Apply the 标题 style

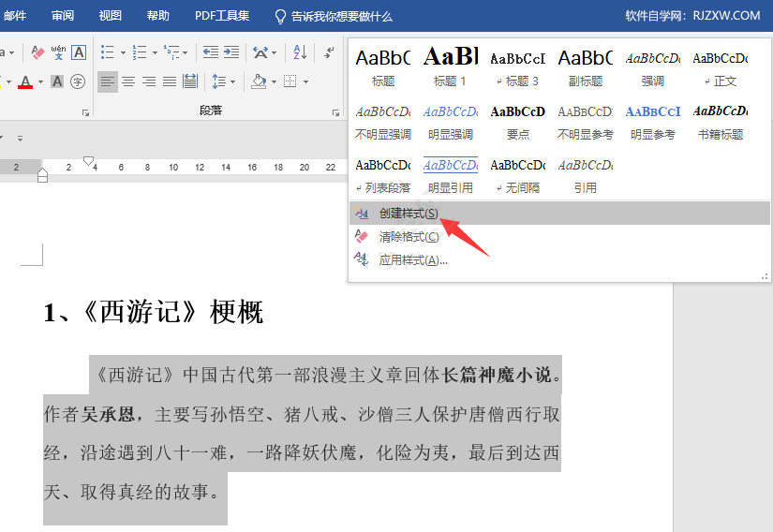click(383, 68)
